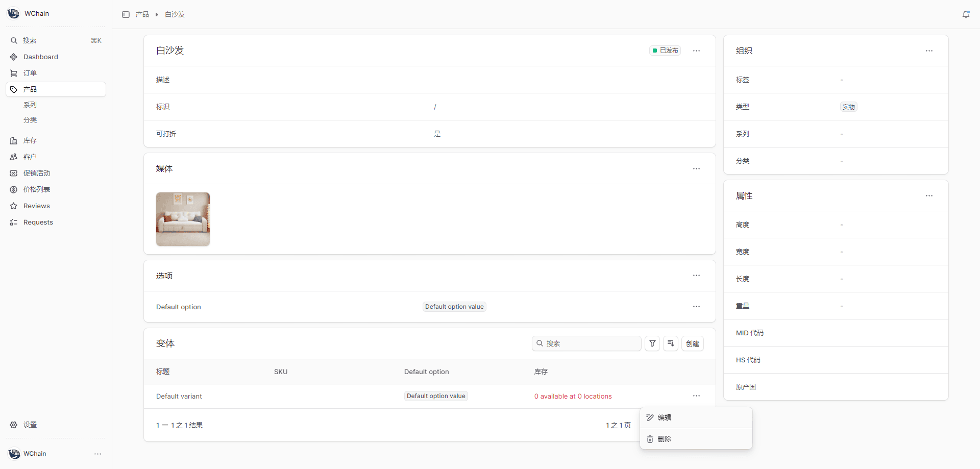Click the sort icon in 变体 toolbar
This screenshot has height=469, width=980.
671,343
